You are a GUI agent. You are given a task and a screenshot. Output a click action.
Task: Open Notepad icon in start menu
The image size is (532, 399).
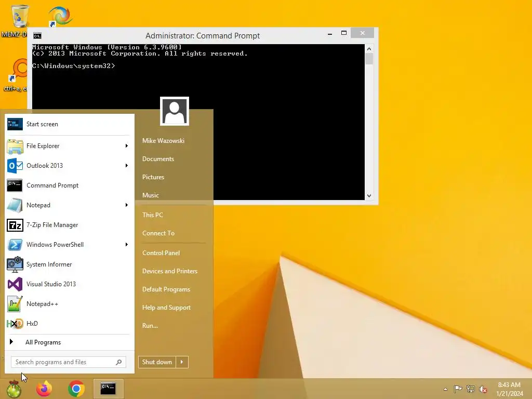(x=15, y=205)
